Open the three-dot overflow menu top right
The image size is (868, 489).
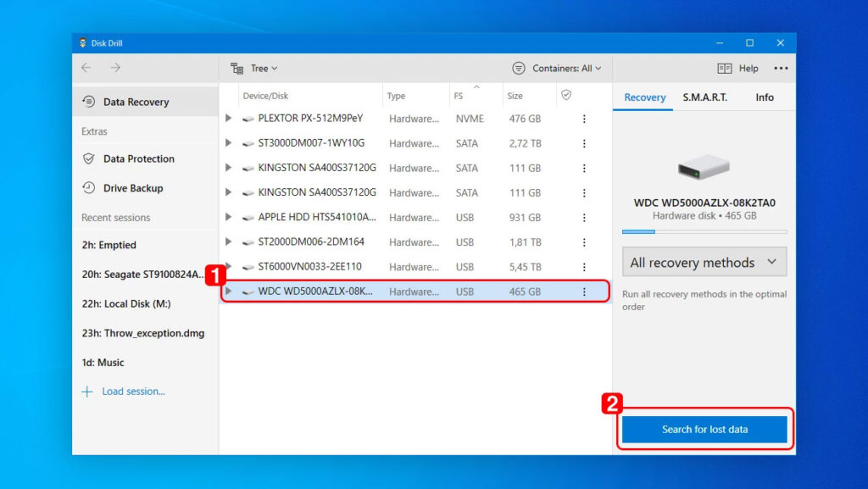(782, 68)
